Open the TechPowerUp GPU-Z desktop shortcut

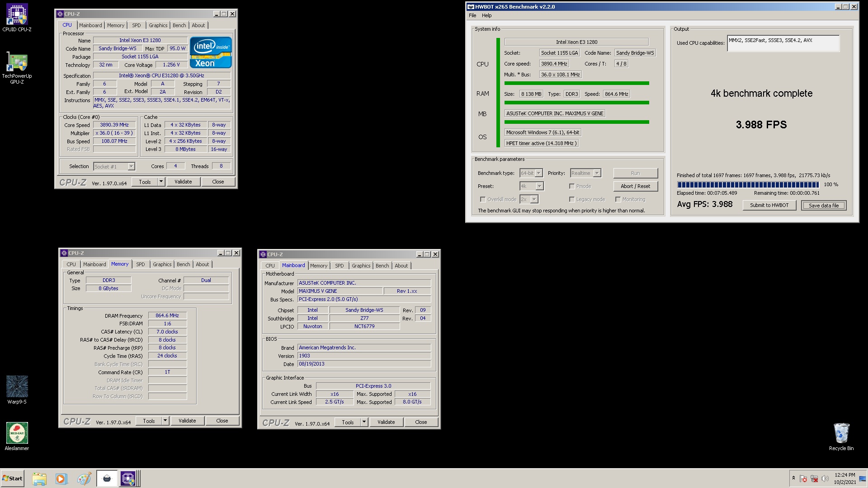[x=17, y=68]
